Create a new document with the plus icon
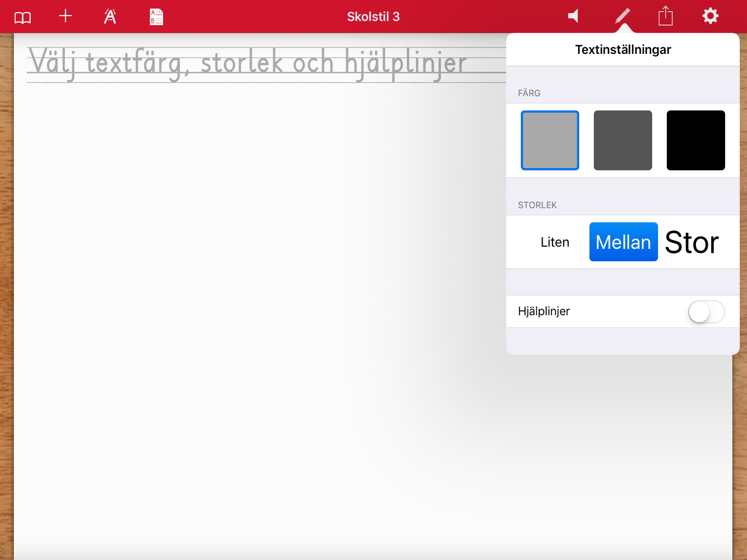 tap(66, 16)
